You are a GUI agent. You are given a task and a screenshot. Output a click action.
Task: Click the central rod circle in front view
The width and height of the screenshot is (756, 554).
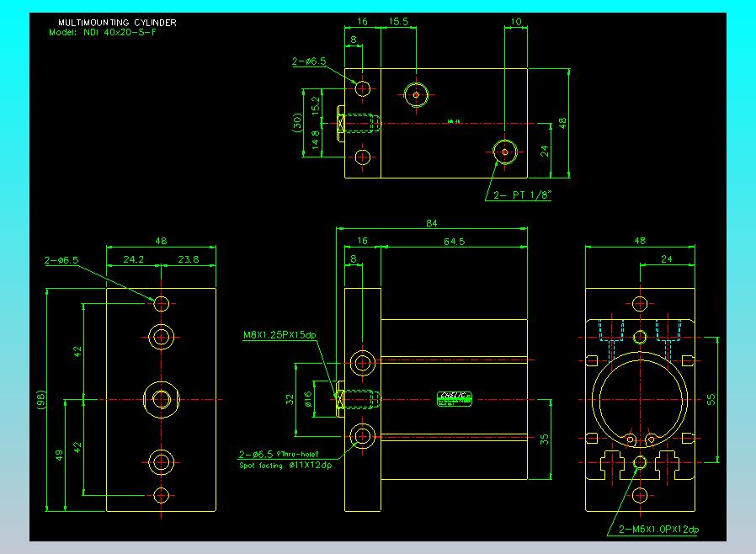click(x=161, y=398)
